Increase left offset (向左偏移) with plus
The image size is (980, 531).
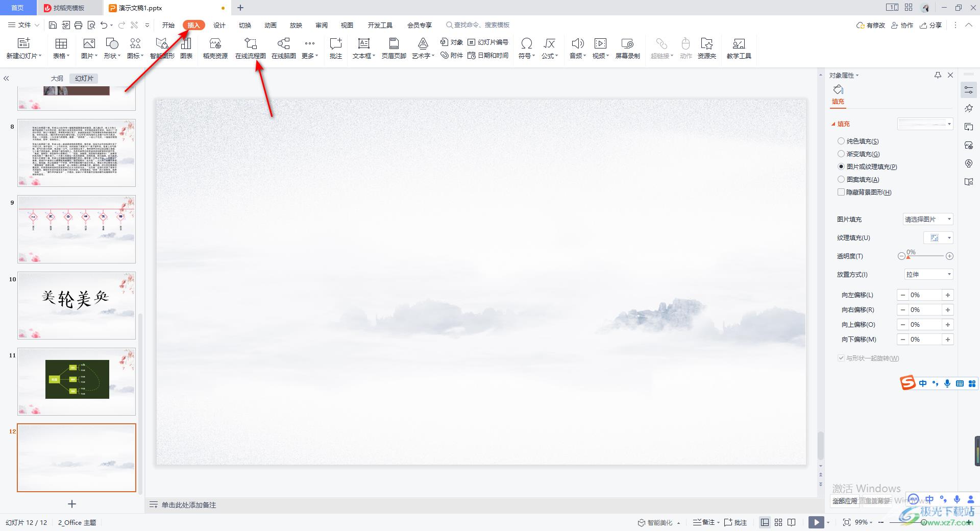point(948,295)
